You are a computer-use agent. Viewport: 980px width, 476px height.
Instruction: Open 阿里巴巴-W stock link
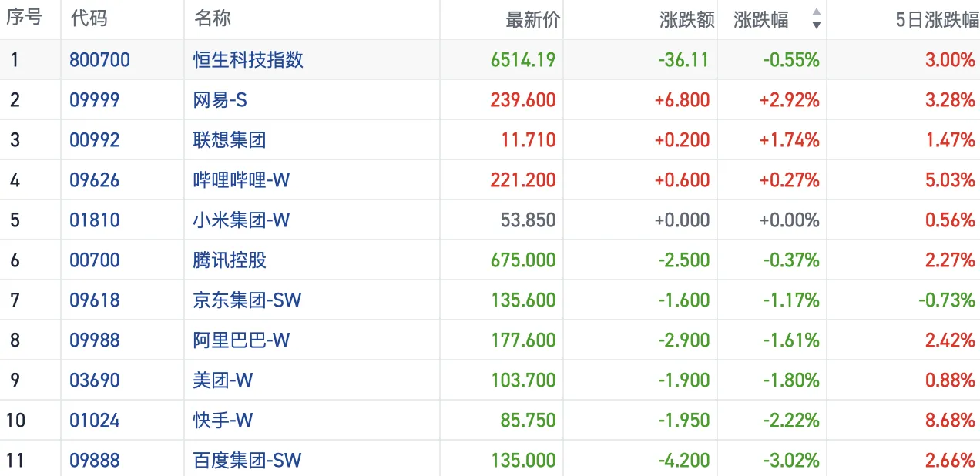pos(242,340)
